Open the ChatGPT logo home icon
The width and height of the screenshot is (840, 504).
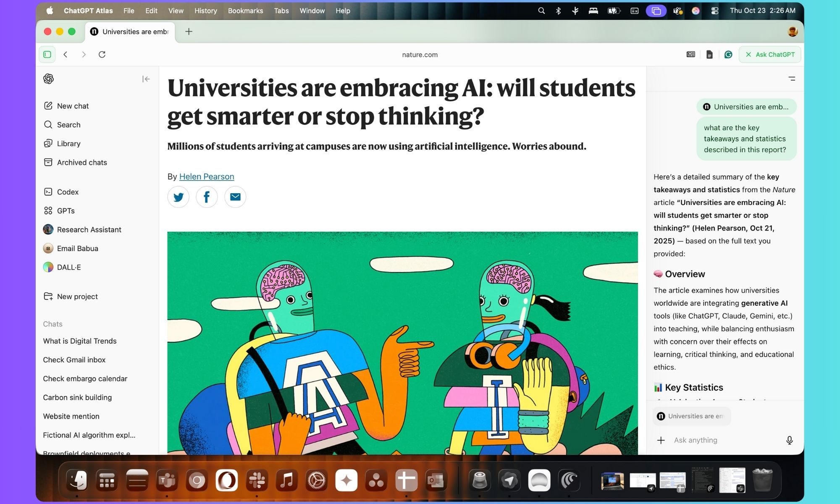click(x=49, y=79)
